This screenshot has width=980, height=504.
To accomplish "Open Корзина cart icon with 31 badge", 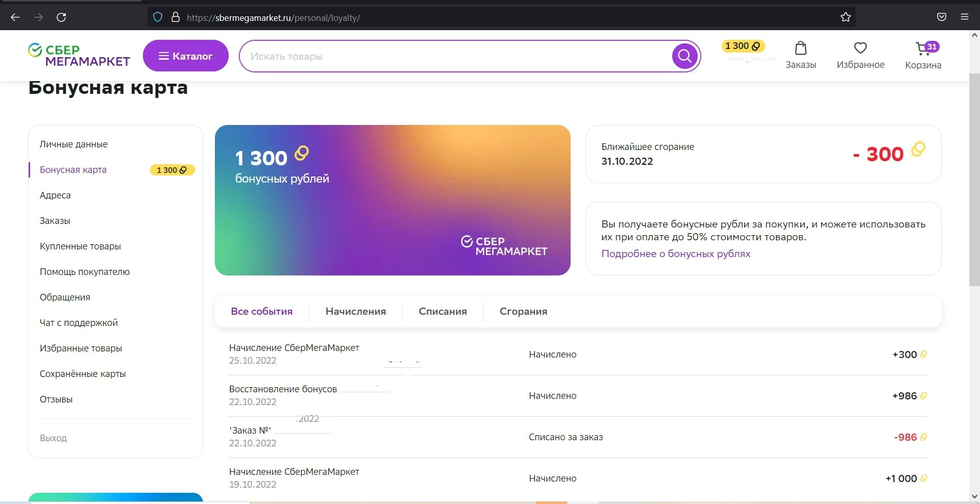I will point(923,55).
